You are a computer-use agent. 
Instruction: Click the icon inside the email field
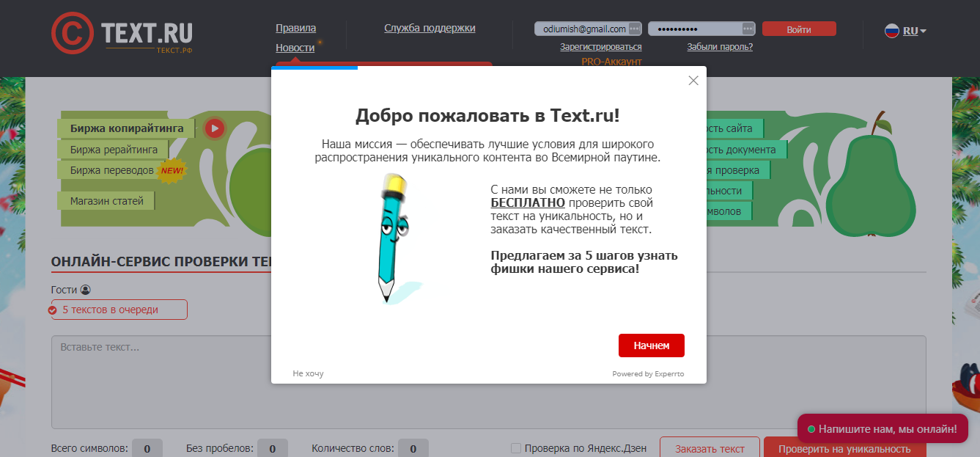634,29
